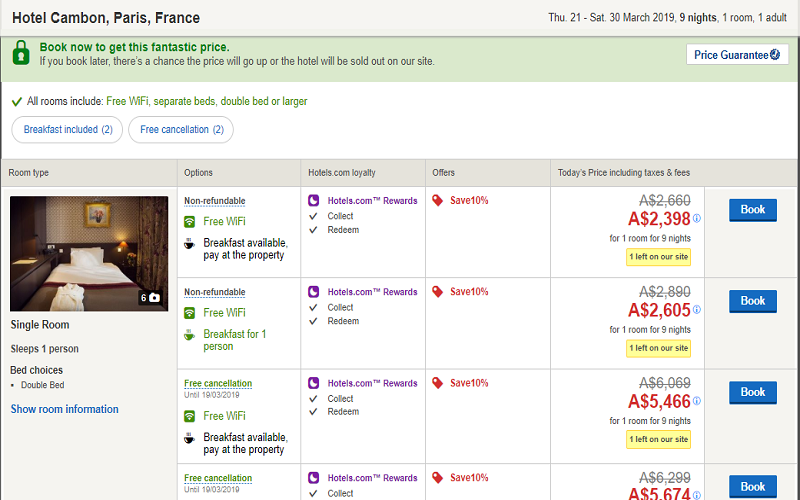
Task: Filter rooms by Free cancellation (2)
Action: coord(181,130)
